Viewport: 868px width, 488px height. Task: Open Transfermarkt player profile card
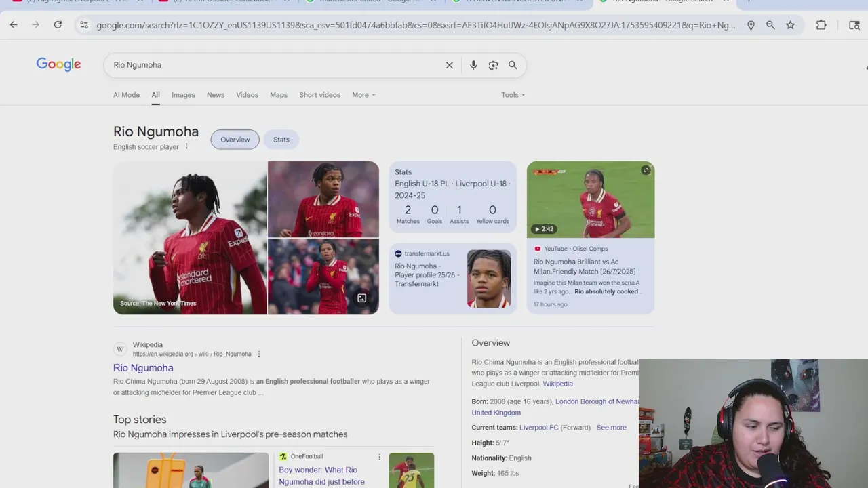coord(452,279)
